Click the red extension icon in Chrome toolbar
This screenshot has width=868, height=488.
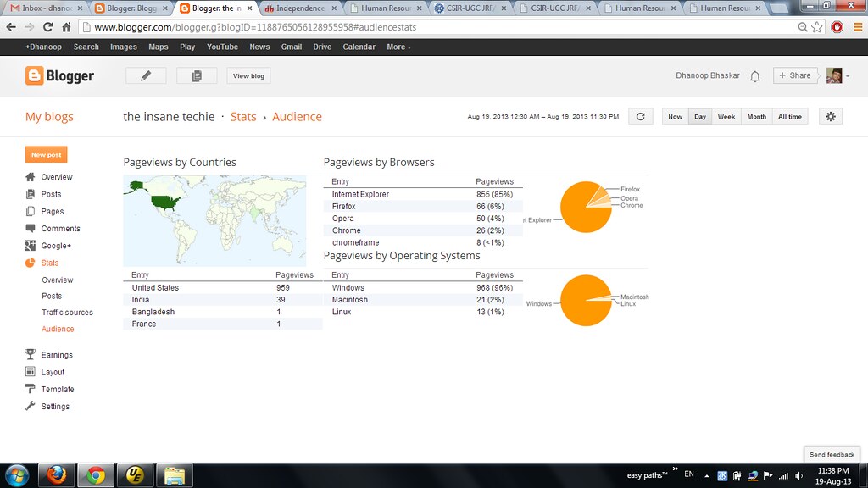pyautogui.click(x=837, y=27)
